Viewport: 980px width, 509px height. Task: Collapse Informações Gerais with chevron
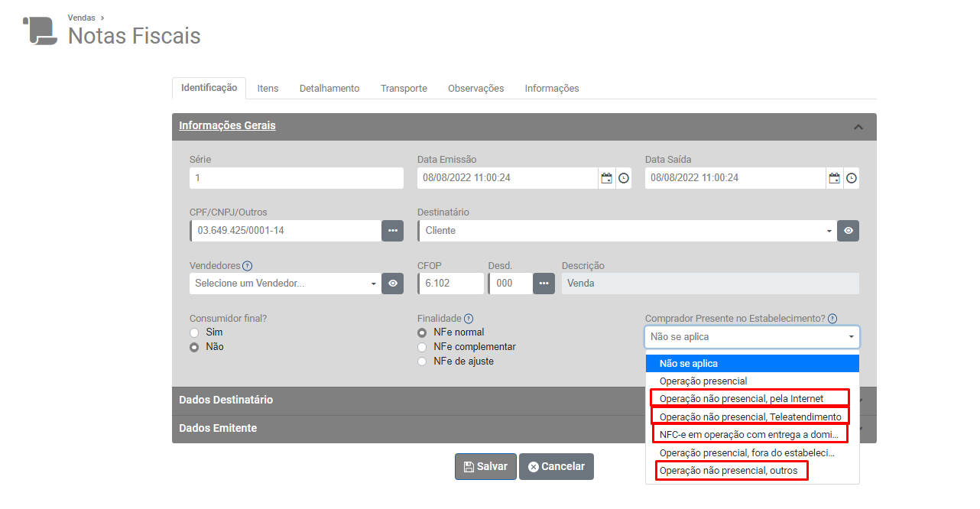coord(858,127)
